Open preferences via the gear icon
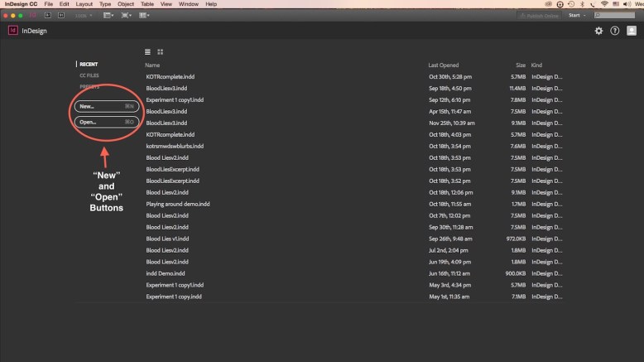Screen dimensions: 644x362 [598, 31]
